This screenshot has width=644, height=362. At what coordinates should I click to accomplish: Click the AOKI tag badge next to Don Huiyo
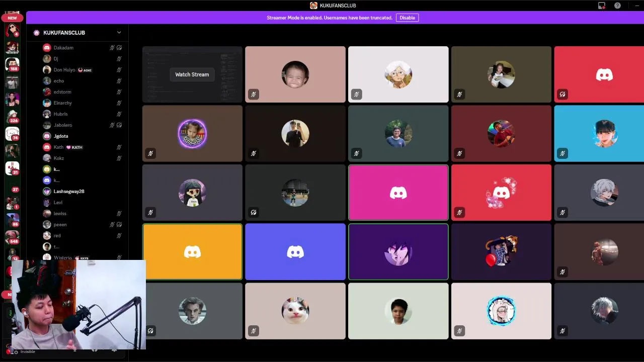point(85,70)
